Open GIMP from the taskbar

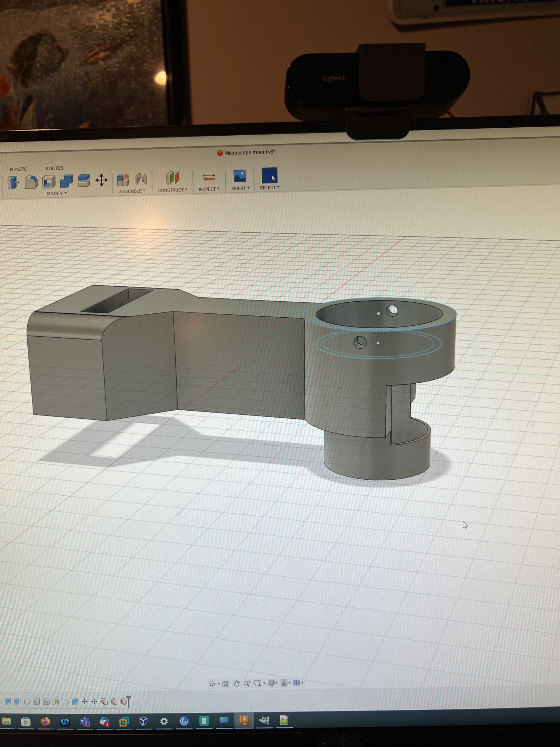(x=264, y=720)
